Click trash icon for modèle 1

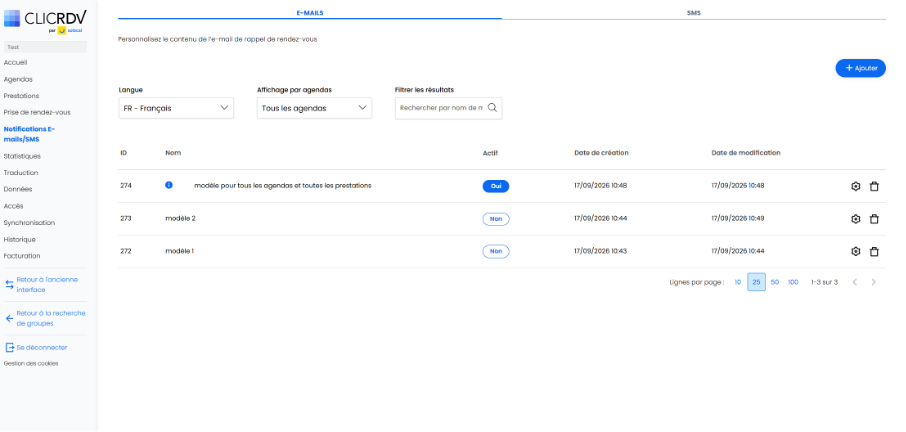pyautogui.click(x=874, y=251)
